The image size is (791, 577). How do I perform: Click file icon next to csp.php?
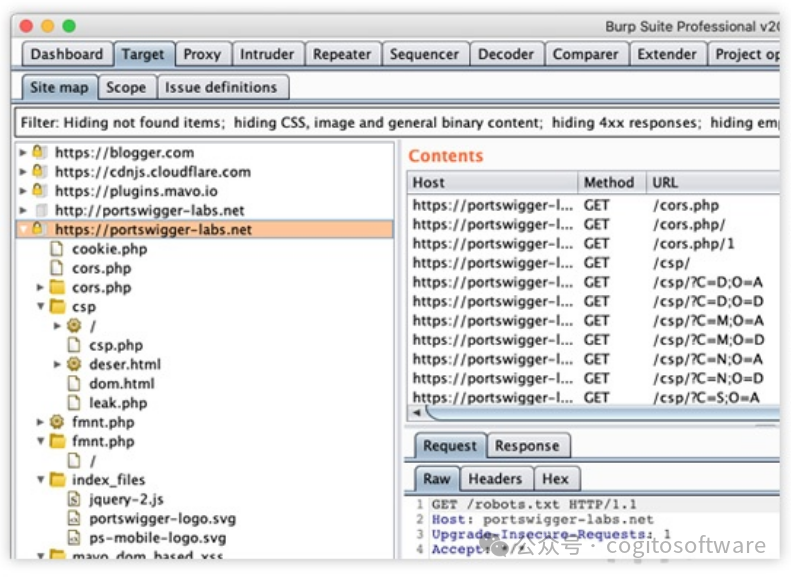pos(74,344)
